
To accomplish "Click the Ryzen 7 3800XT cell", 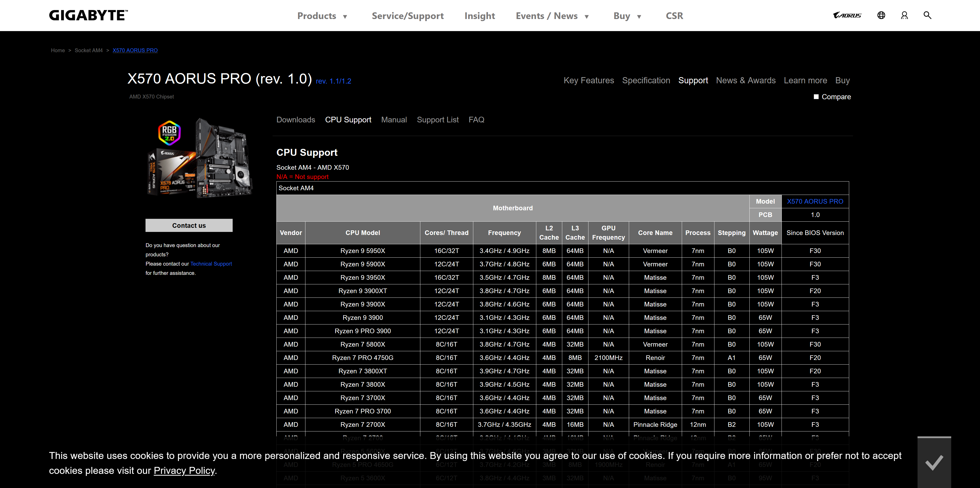I will (362, 371).
